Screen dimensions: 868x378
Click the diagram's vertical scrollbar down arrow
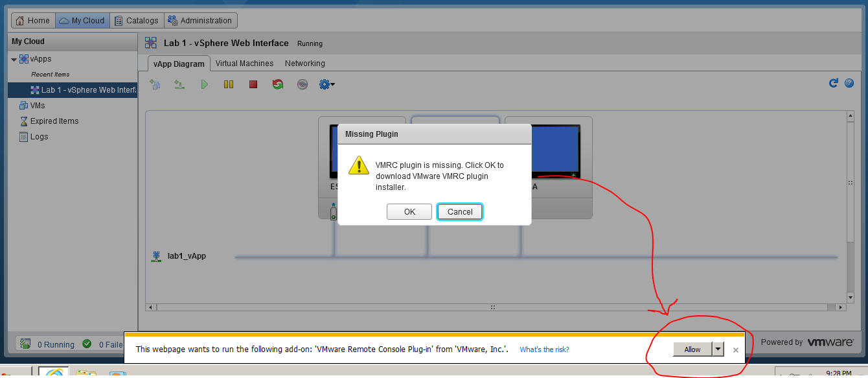(851, 298)
